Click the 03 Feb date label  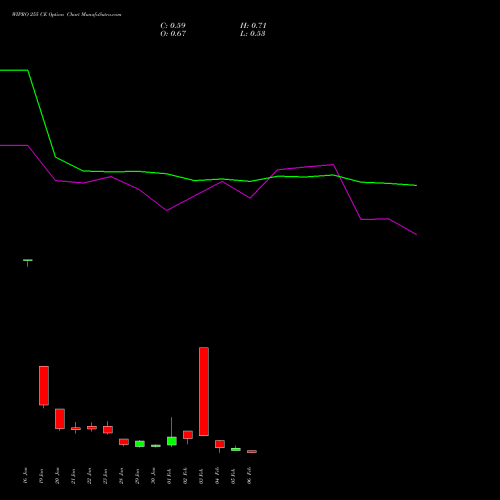tap(201, 476)
